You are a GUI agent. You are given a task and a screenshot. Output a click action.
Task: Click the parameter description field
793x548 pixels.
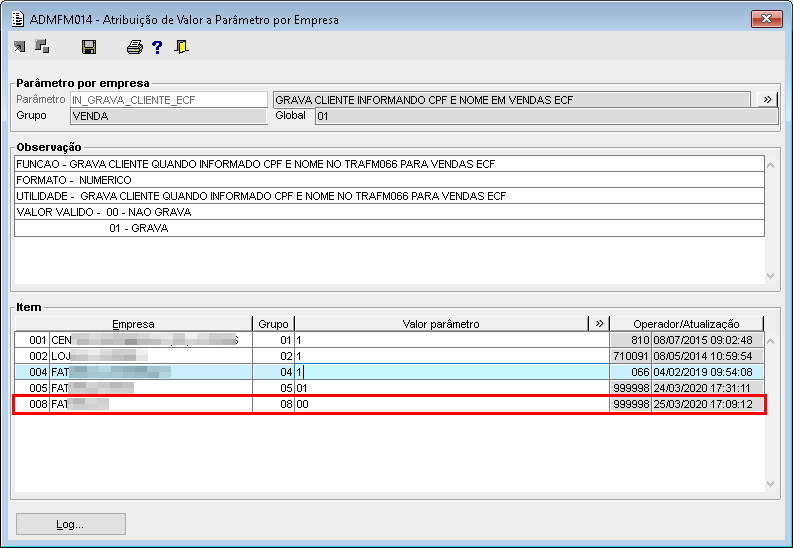coord(512,100)
